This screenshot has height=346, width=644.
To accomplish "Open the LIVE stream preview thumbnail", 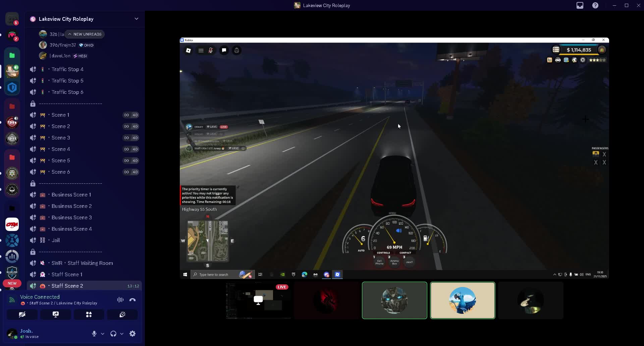I will point(258,300).
